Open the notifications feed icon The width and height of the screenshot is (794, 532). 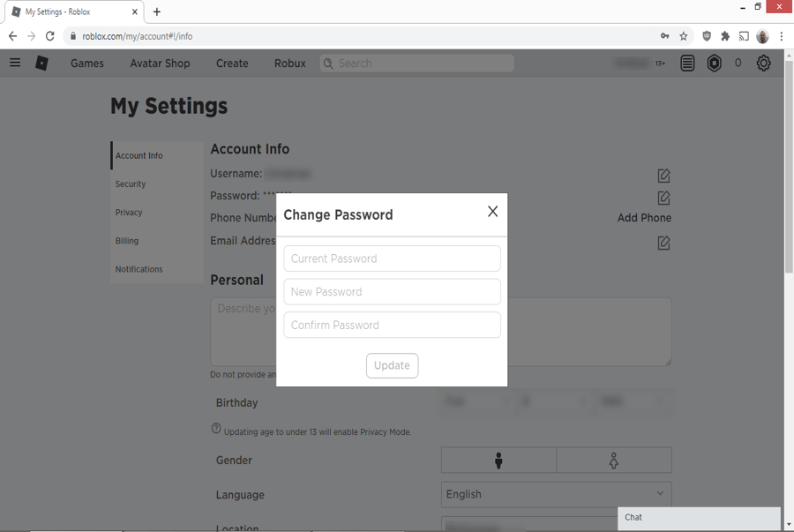pos(687,63)
